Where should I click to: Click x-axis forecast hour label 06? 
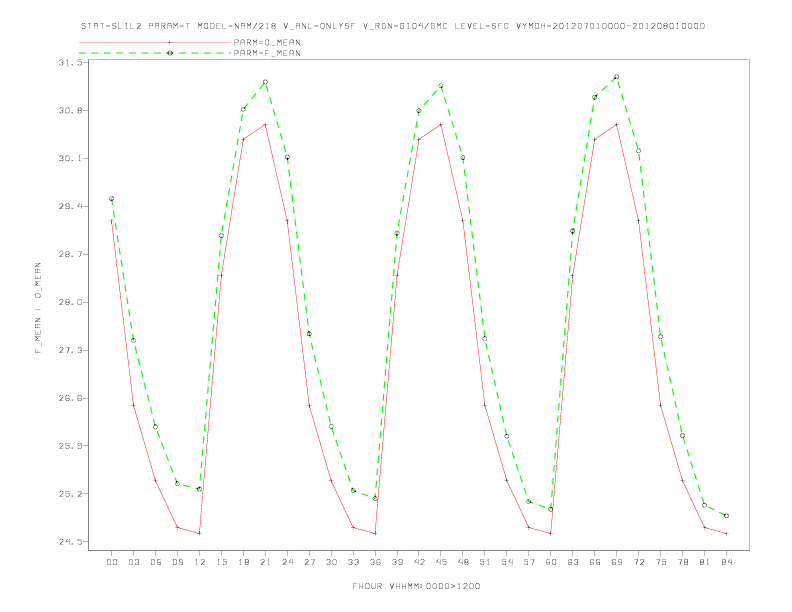click(x=156, y=562)
